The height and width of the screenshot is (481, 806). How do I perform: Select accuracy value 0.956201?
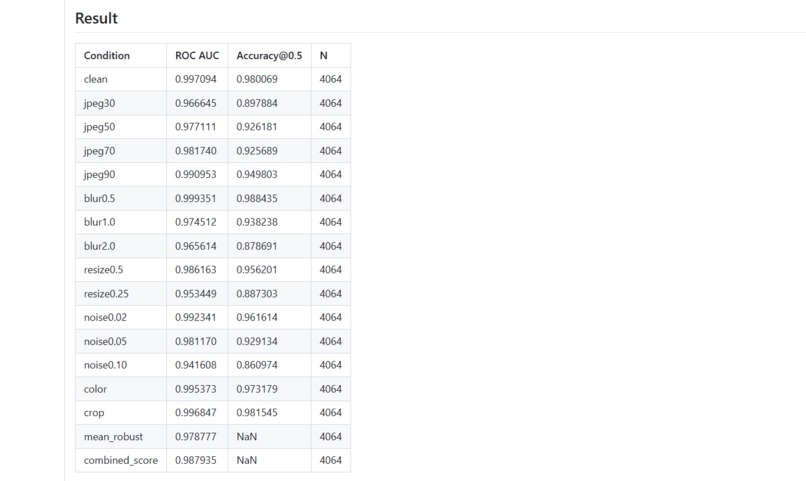pyautogui.click(x=257, y=270)
